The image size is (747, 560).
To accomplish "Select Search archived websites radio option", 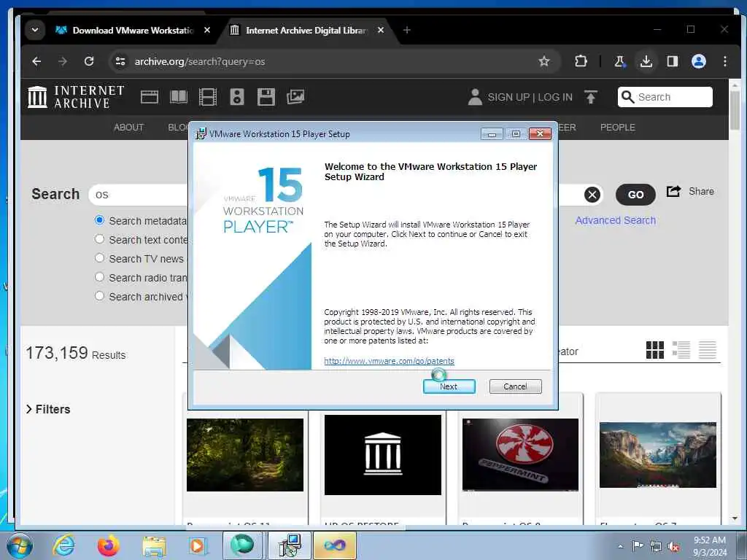I will pos(99,296).
